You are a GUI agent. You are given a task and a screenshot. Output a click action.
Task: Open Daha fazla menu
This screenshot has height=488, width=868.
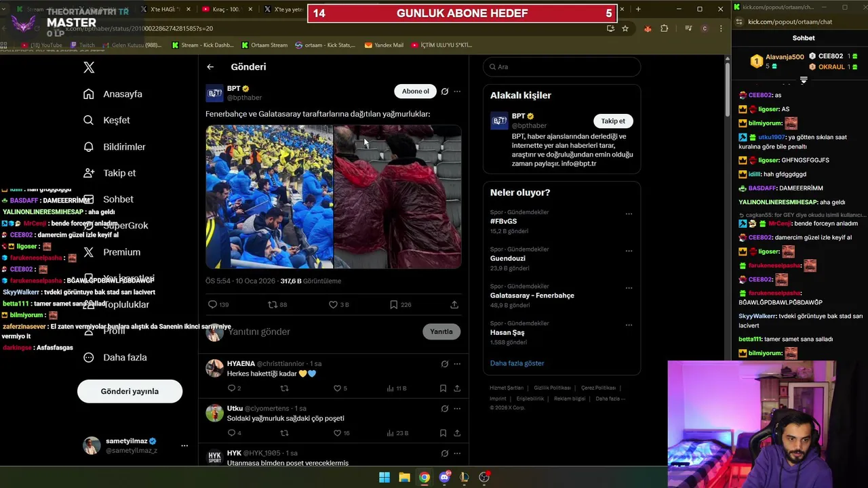click(x=115, y=357)
